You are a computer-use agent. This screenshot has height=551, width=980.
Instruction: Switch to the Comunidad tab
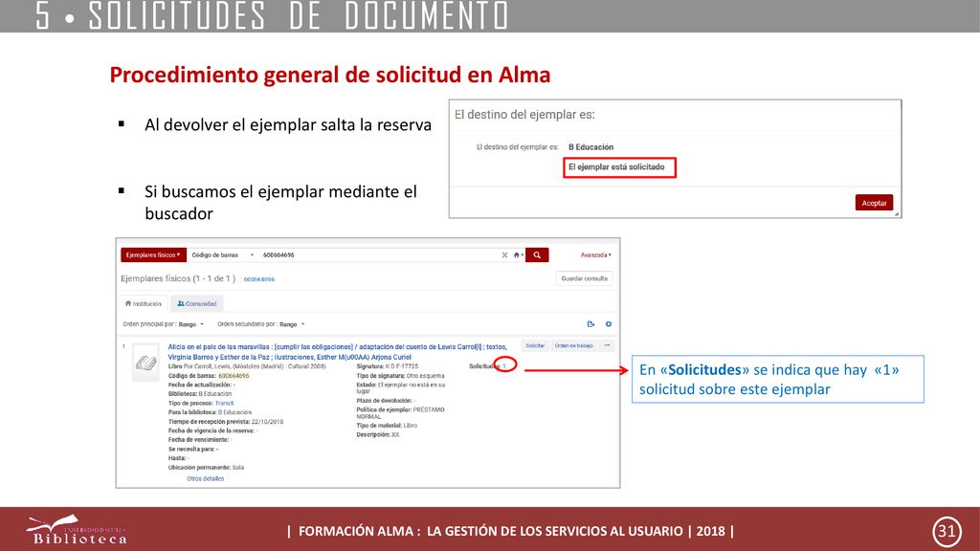pyautogui.click(x=197, y=303)
